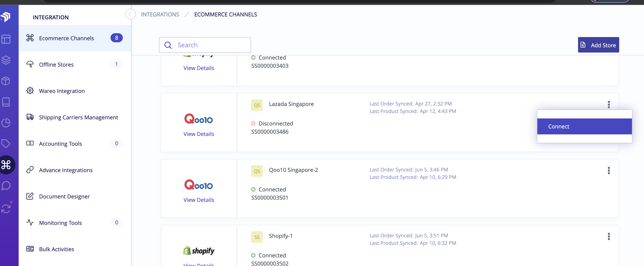Click the Document Designer edit icon
Screen dimensions: 644x266
(30, 196)
